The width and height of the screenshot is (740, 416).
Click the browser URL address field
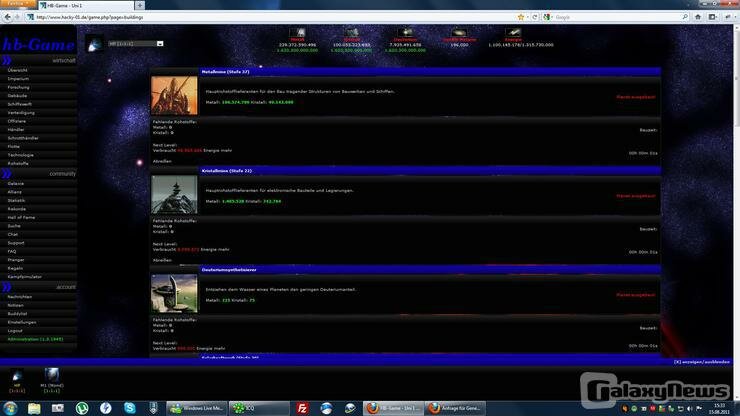click(x=276, y=17)
